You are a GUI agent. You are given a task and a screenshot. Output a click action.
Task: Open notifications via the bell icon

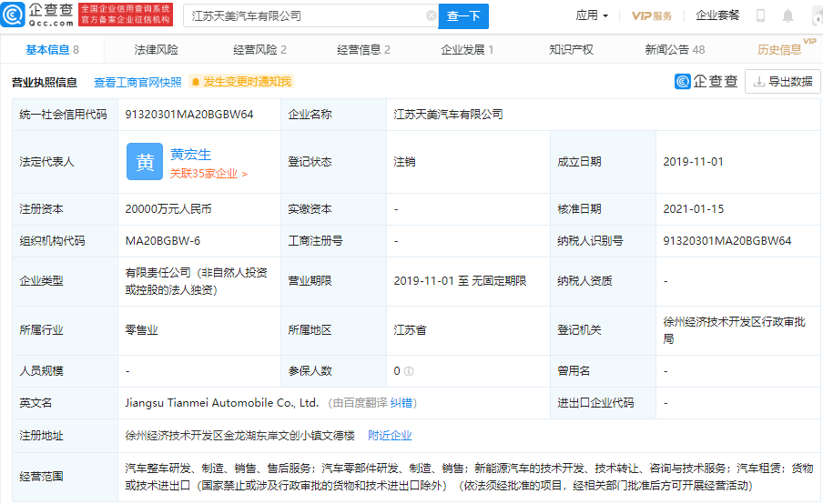pyautogui.click(x=787, y=15)
